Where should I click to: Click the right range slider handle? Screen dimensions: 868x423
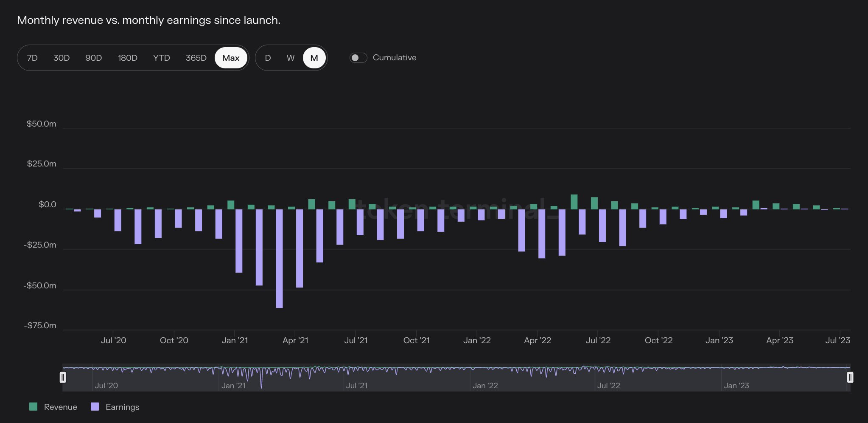pos(850,377)
